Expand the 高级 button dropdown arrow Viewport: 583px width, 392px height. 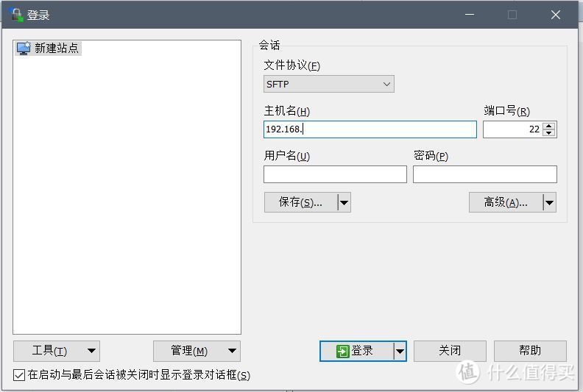point(549,203)
